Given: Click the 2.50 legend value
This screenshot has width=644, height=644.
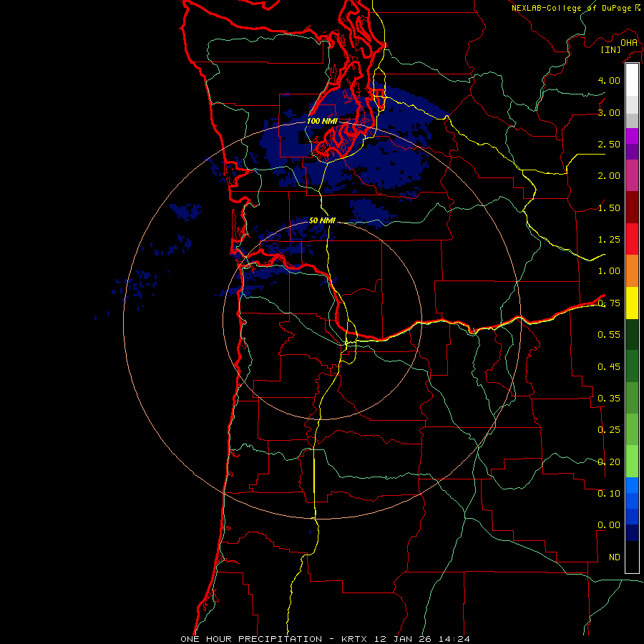Looking at the screenshot, I should tap(609, 144).
